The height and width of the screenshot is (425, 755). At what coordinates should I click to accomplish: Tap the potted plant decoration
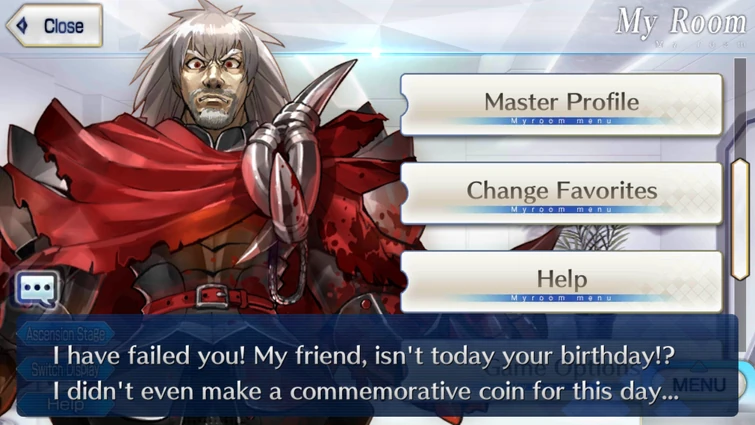coord(596,237)
